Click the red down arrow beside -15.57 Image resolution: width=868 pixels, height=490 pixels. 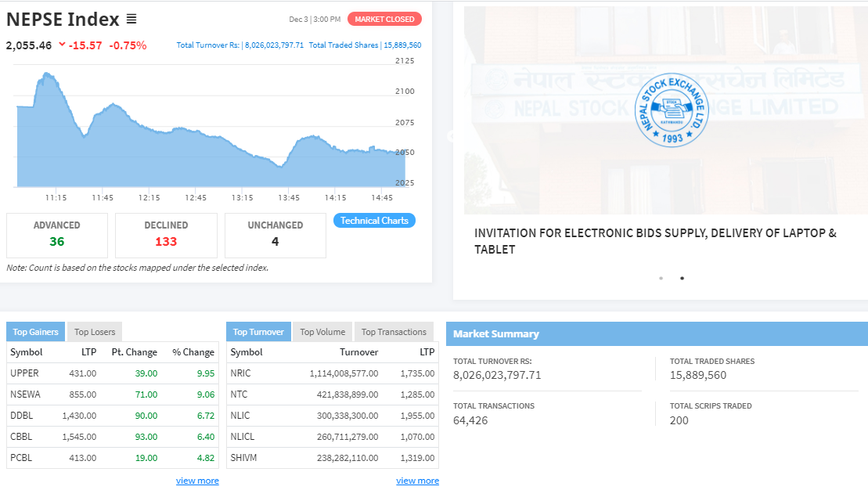click(62, 45)
